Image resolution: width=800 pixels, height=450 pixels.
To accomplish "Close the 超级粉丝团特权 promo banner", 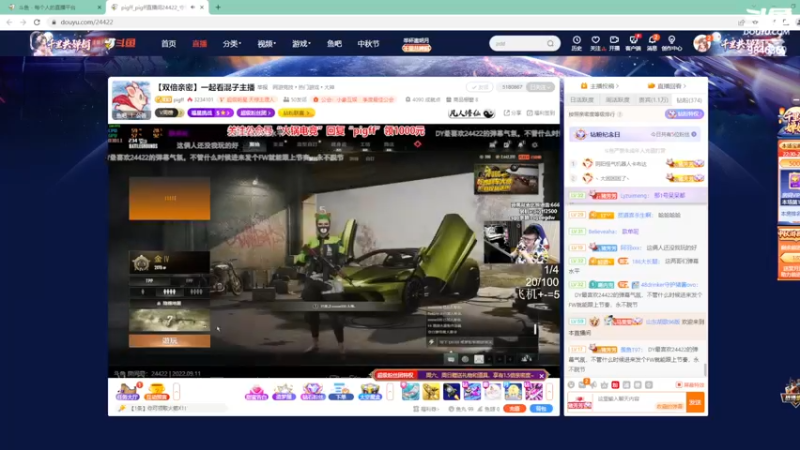I will point(541,376).
